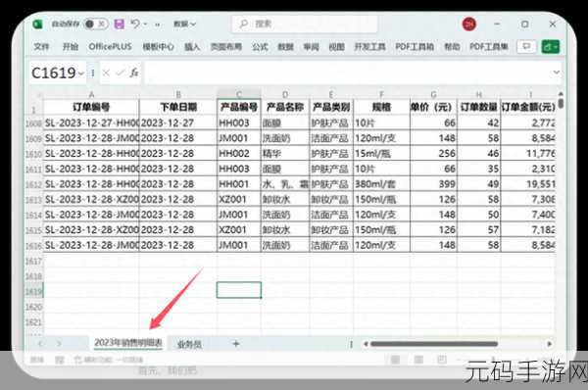This screenshot has width=588, height=390.
Task: Click the 订单编号 header cell
Action: point(91,107)
